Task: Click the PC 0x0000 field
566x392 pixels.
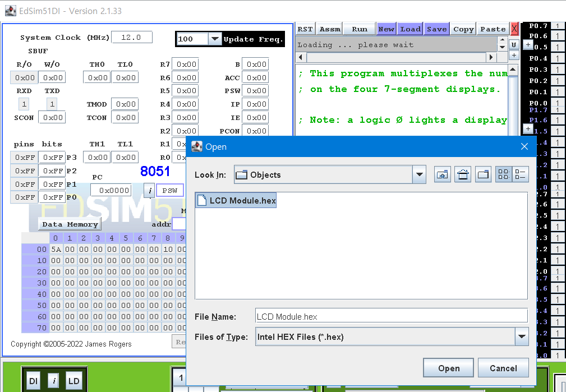Action: [111, 190]
